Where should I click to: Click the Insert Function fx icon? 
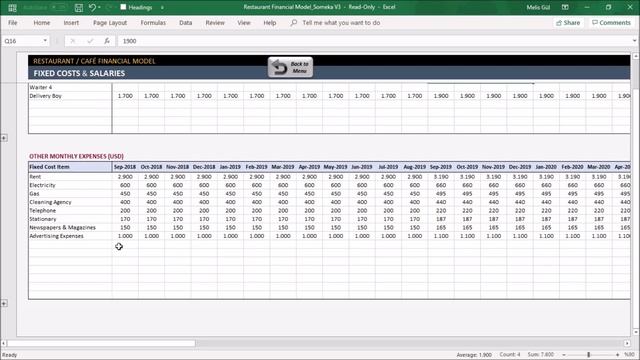(107, 41)
